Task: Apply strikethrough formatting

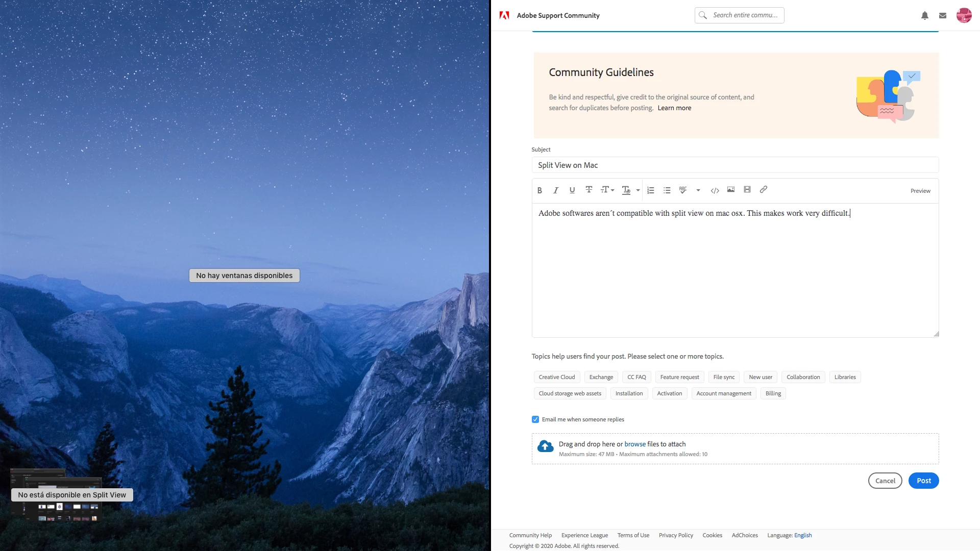Action: coord(589,190)
